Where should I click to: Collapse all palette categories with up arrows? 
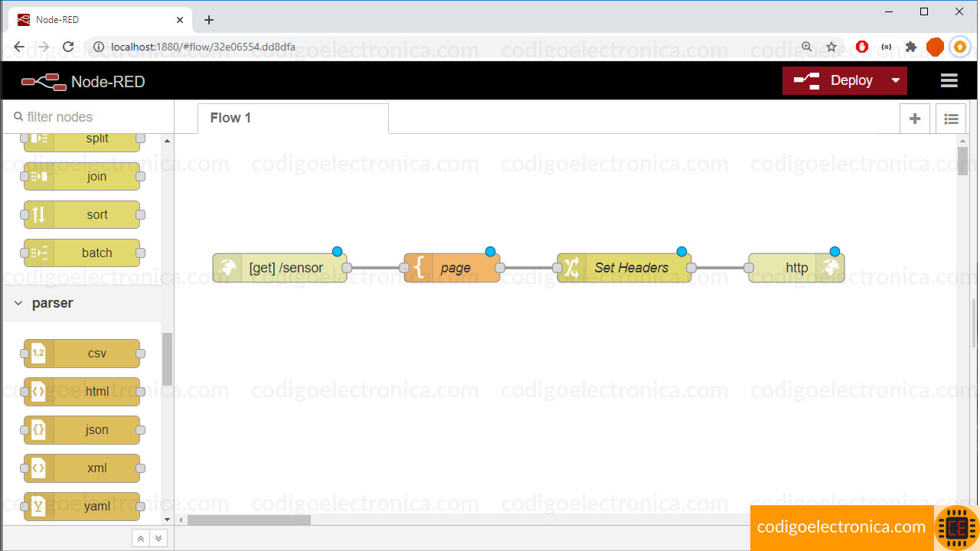pos(141,539)
